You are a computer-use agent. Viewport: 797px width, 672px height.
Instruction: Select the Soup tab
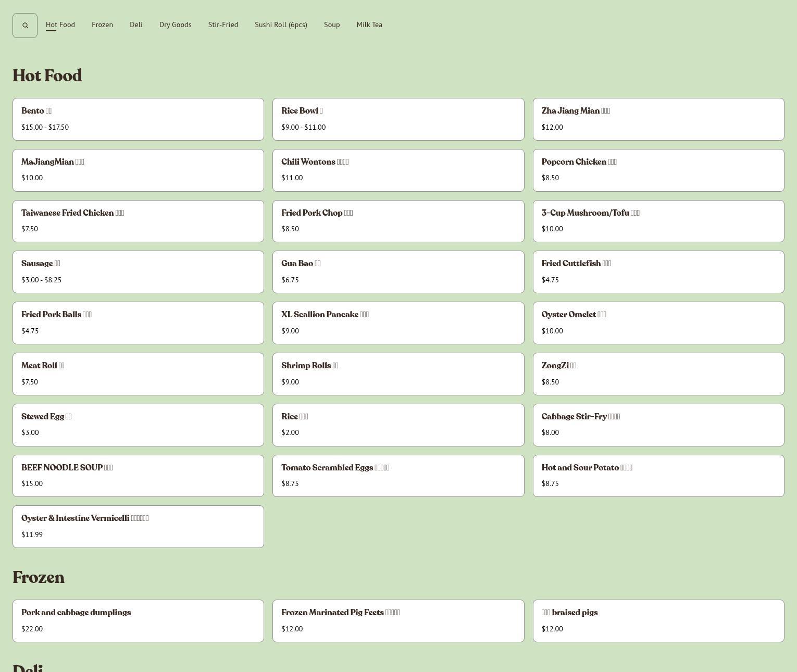pyautogui.click(x=332, y=25)
